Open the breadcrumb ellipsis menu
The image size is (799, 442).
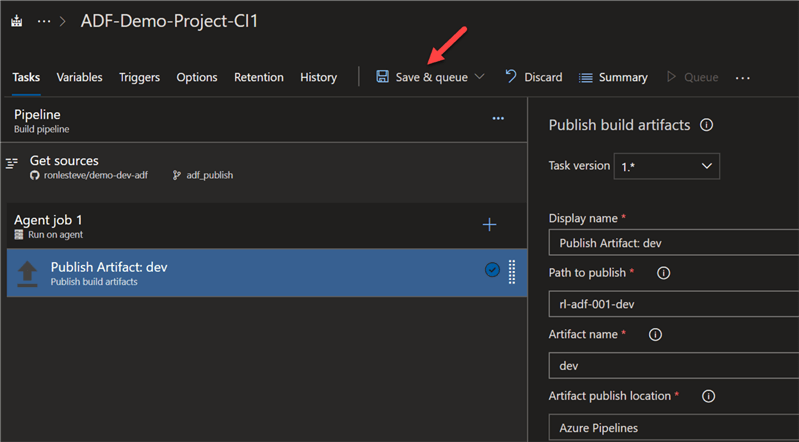[43, 21]
